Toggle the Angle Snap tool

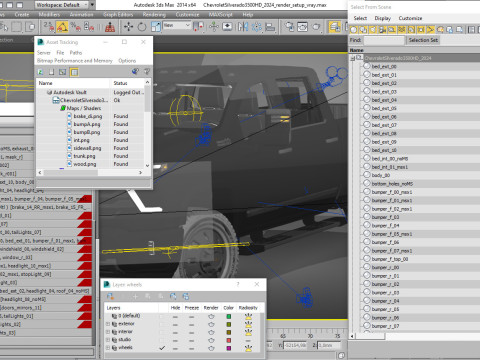point(62,27)
